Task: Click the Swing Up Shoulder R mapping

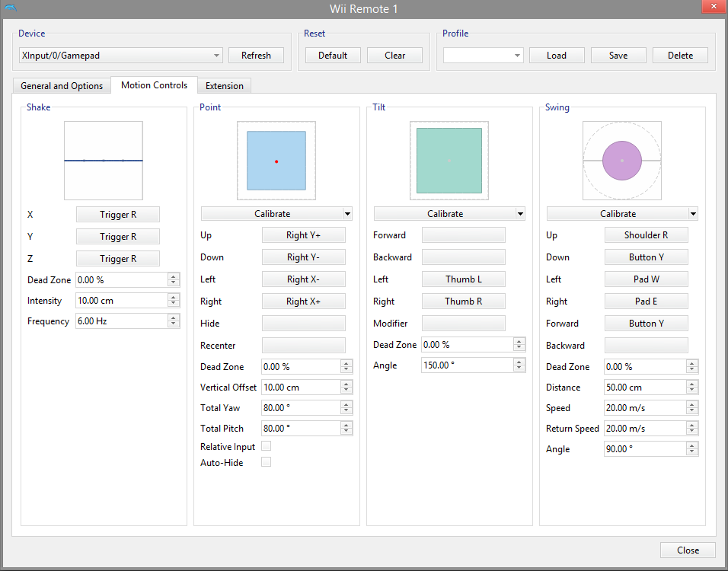Action: (646, 235)
